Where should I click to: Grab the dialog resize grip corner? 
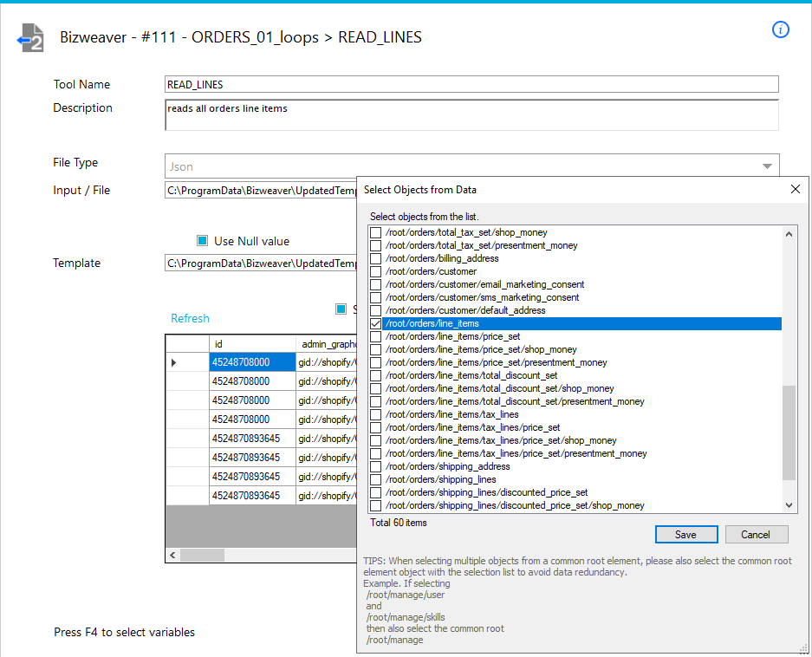pyautogui.click(x=804, y=649)
